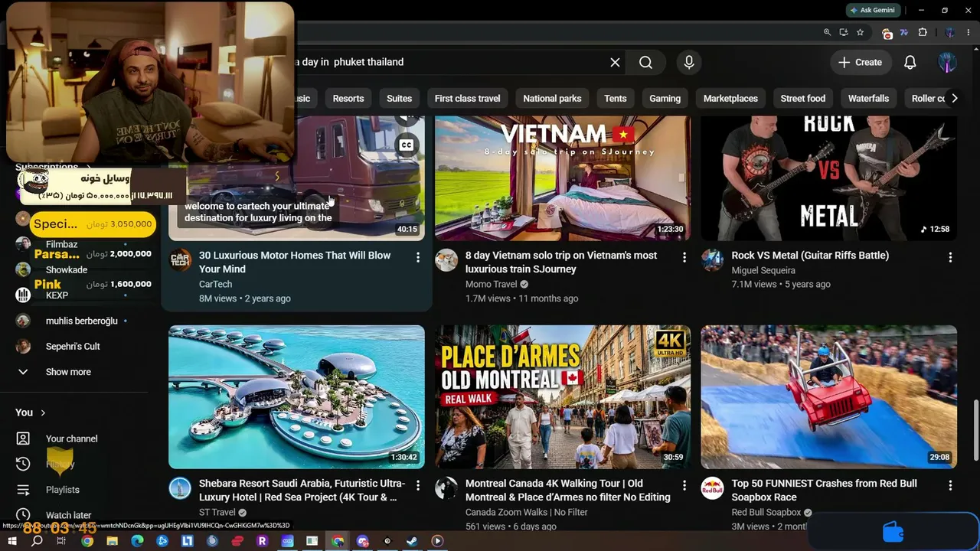This screenshot has height=551, width=980.
Task: Show more filter chips with right arrow
Action: click(x=954, y=98)
